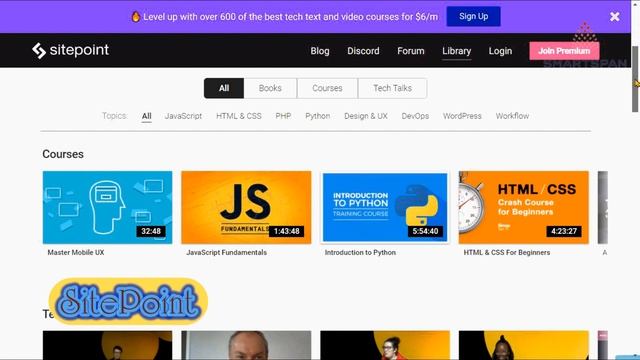Filter topics by Design & UX

366,116
